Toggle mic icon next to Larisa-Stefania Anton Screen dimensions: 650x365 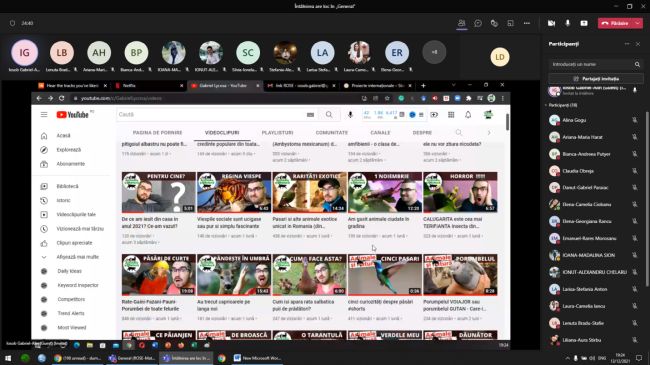click(635, 289)
